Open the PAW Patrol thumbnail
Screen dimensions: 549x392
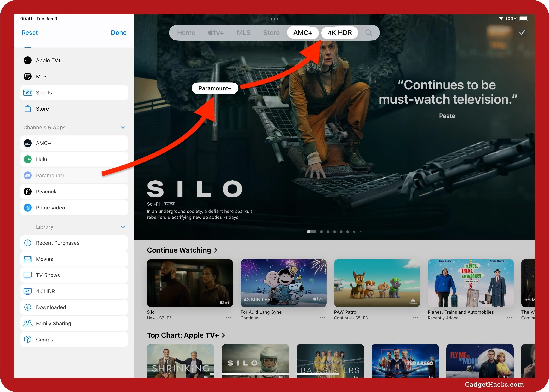tap(377, 283)
